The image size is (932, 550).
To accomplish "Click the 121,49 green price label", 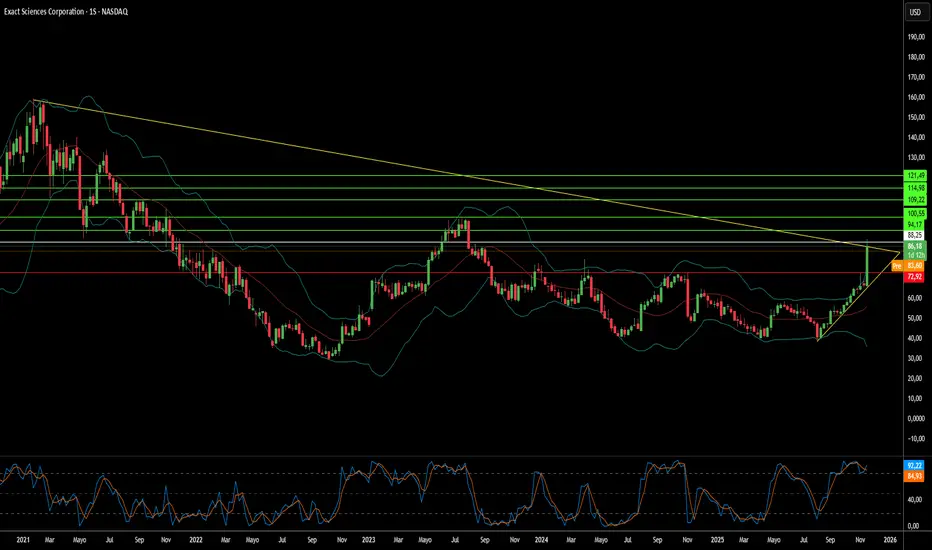I will [916, 175].
